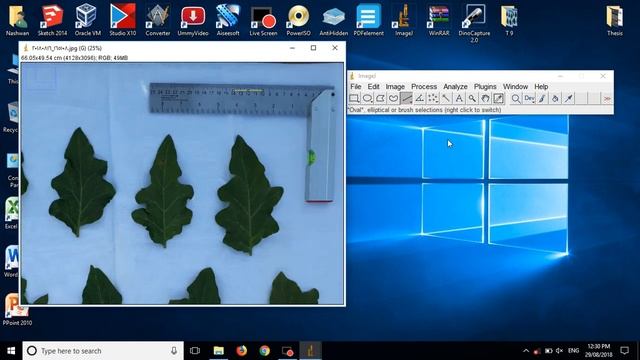
Task: Open Live Screen desktop shortcut
Action: click(263, 20)
